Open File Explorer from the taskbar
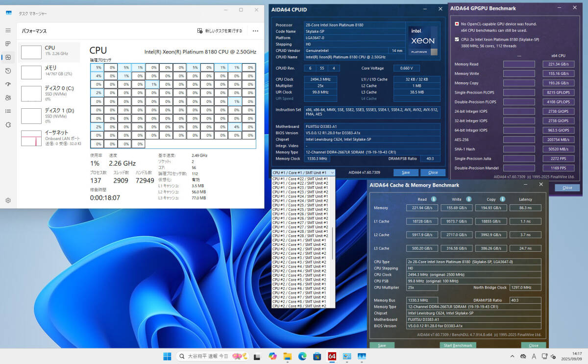Viewport: 588px width, 364px height. 288,356
